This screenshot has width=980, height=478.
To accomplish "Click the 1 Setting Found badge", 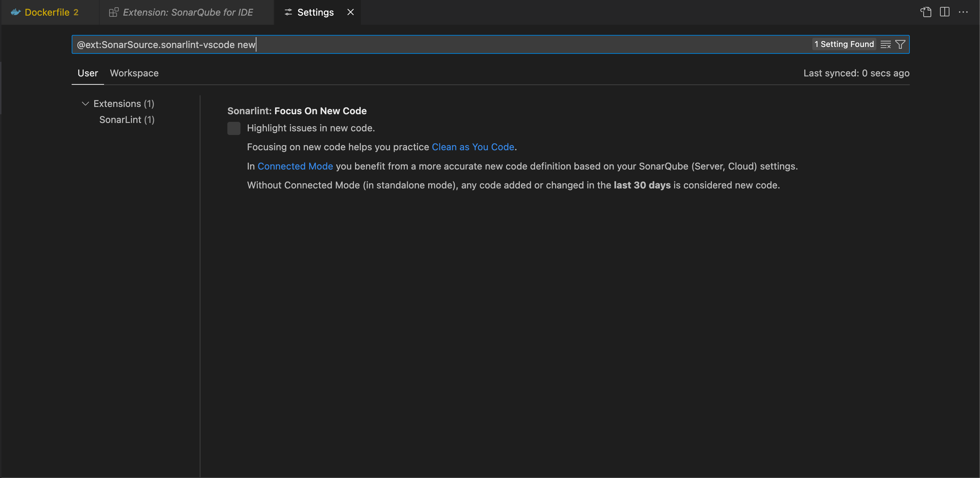I will coord(844,44).
